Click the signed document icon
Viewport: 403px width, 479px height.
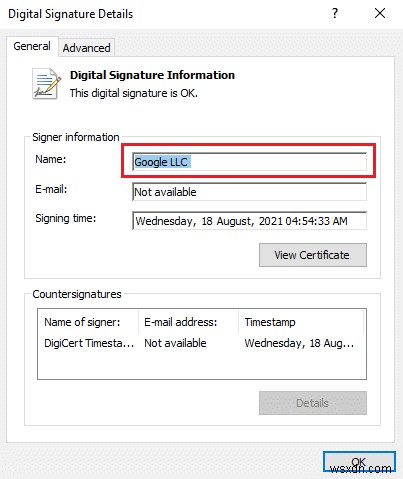coord(47,84)
